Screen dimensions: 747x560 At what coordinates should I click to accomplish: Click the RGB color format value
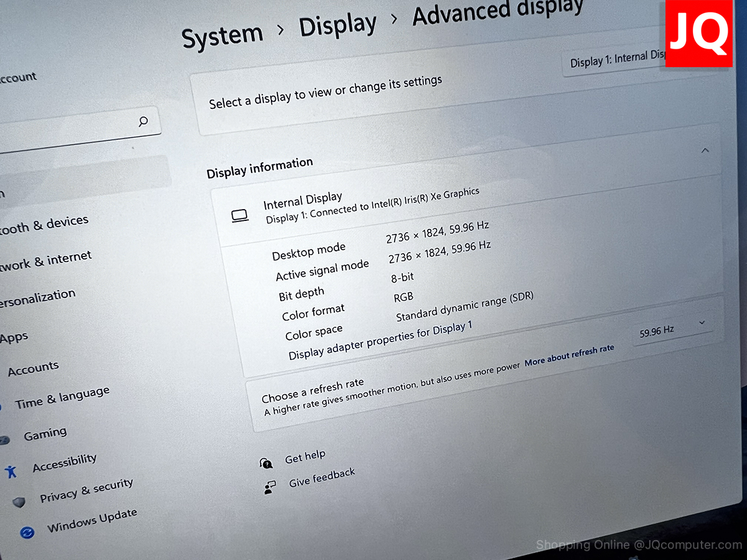403,298
